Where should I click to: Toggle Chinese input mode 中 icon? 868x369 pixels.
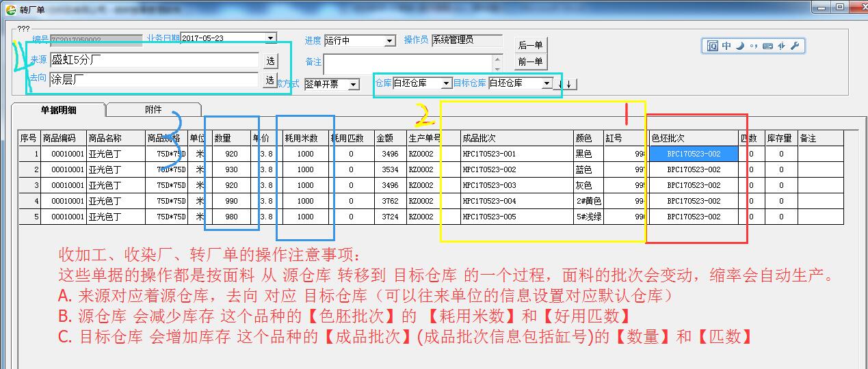(x=726, y=46)
